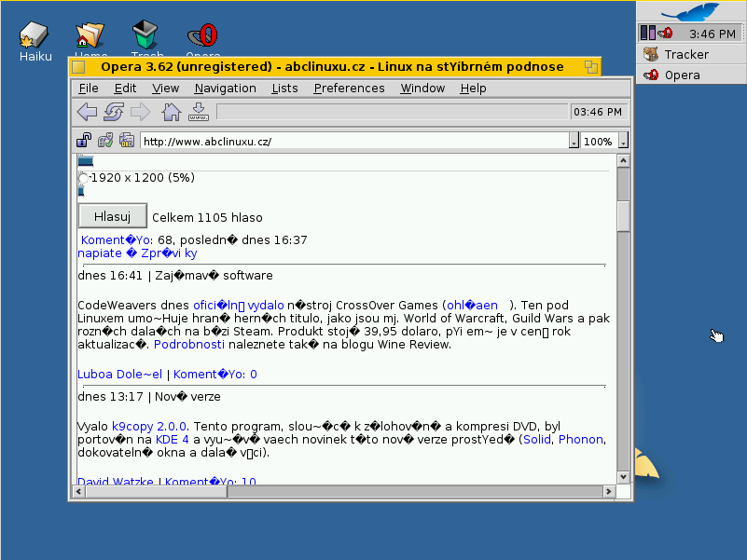Open the Solid link

pos(537,440)
